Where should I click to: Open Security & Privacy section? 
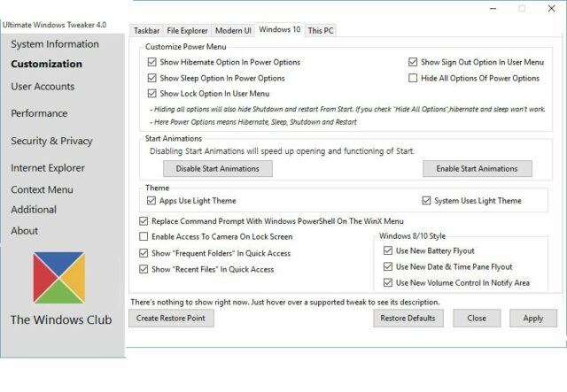pyautogui.click(x=51, y=141)
